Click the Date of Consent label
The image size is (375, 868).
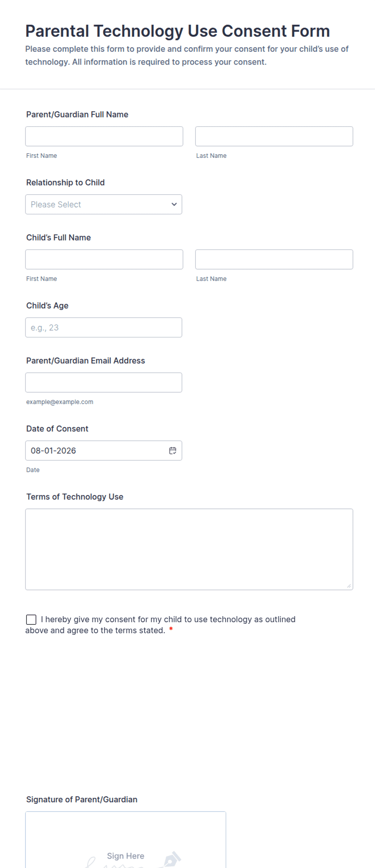pyautogui.click(x=57, y=429)
